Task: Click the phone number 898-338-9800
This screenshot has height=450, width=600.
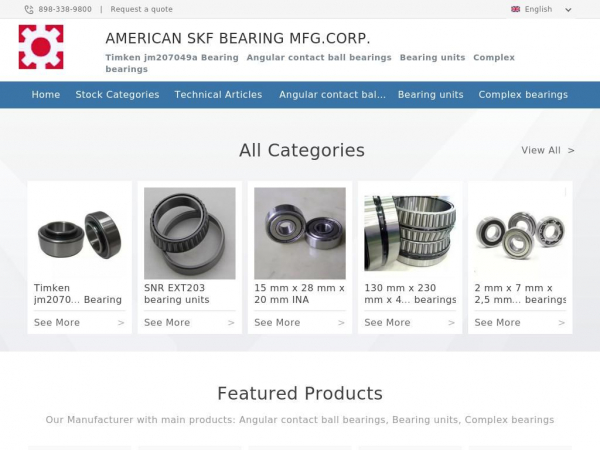Action: pyautogui.click(x=65, y=9)
